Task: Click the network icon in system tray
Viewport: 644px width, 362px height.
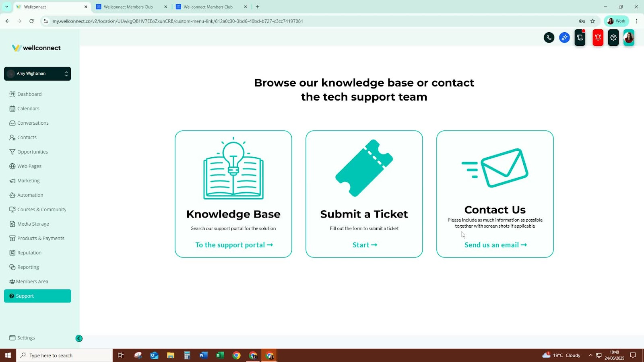Action: (599, 356)
